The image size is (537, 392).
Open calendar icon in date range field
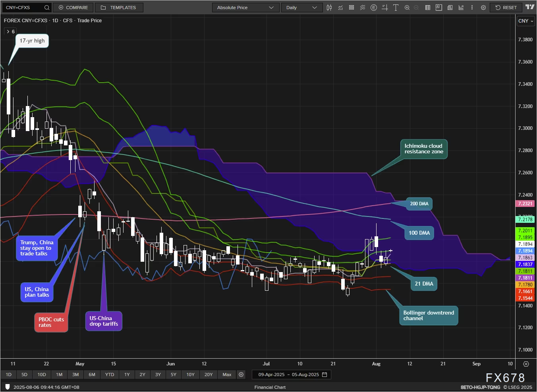coord(325,375)
